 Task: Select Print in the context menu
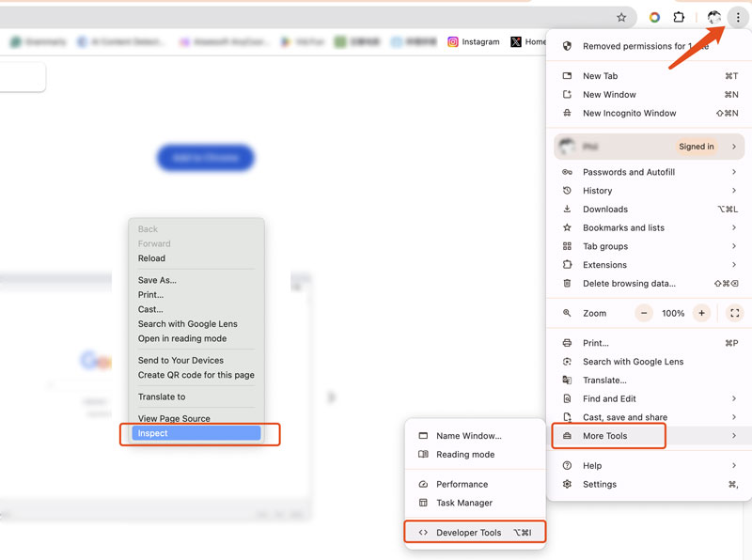pyautogui.click(x=196, y=294)
